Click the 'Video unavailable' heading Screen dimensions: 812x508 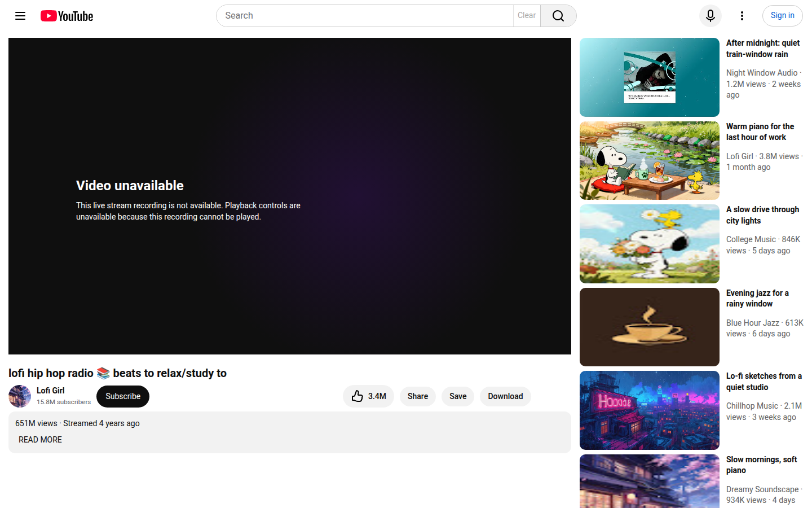click(130, 186)
